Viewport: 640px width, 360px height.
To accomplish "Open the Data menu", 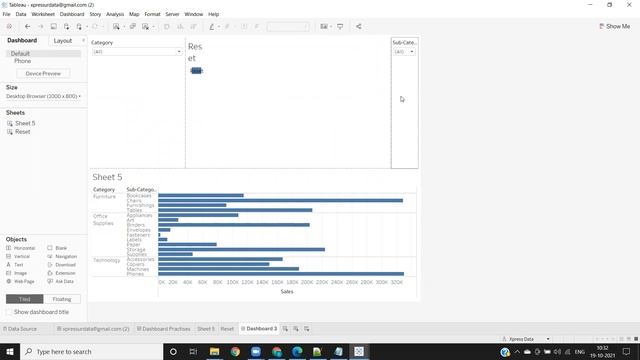I will coord(21,14).
